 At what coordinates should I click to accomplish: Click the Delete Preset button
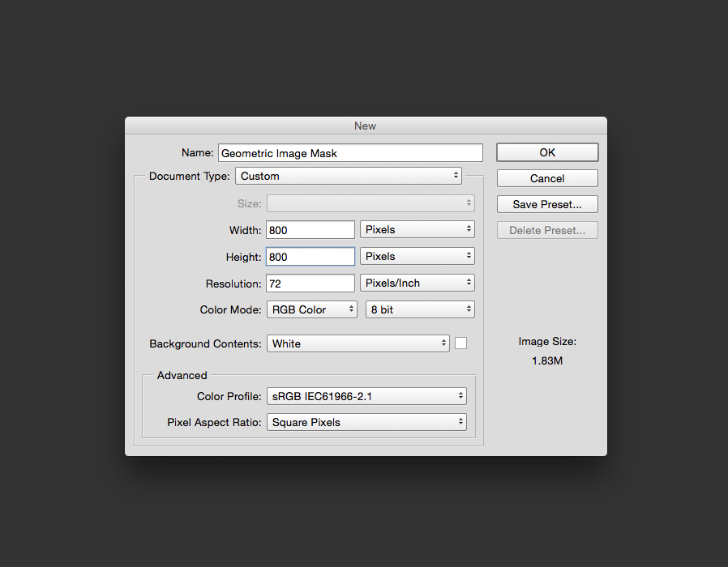click(x=547, y=231)
